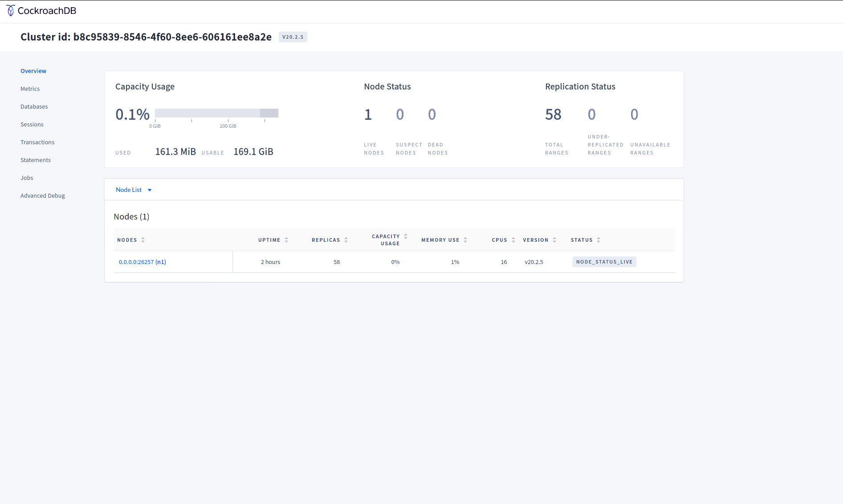Click the CockroachDB wordmark text
843x504 pixels.
47,11
